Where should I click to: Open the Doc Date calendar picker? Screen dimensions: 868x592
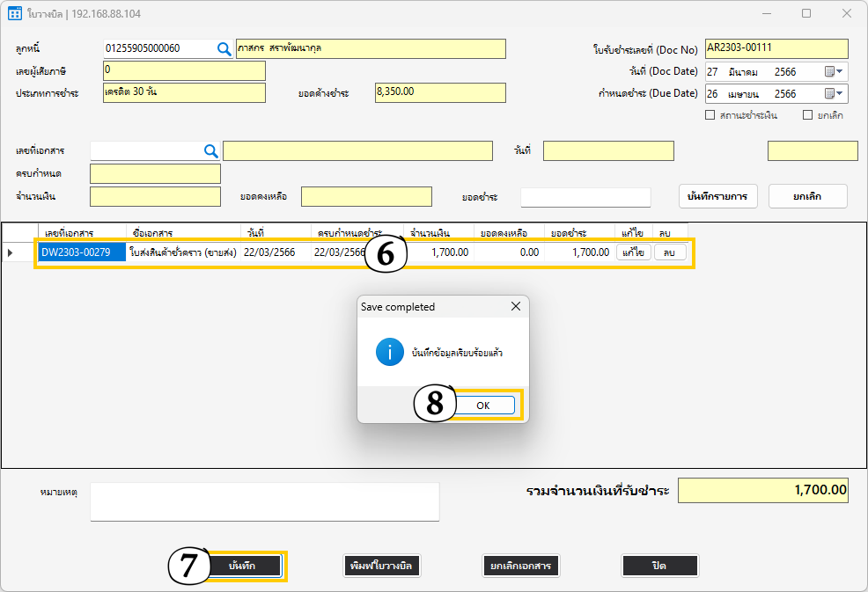pos(834,71)
